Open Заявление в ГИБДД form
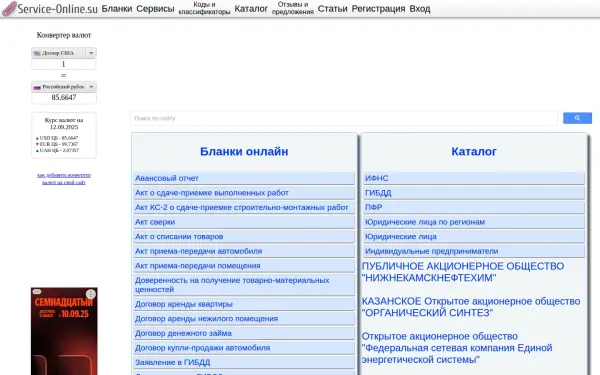This screenshot has height=375, width=600. pos(244,362)
